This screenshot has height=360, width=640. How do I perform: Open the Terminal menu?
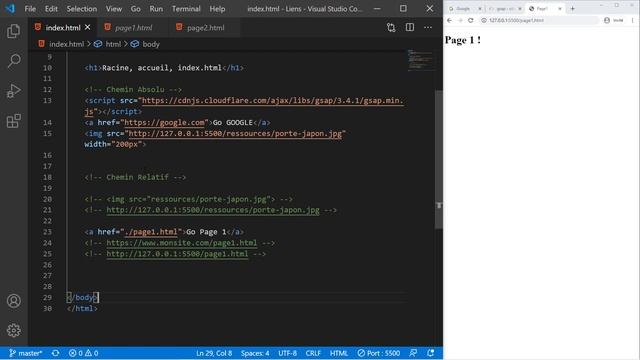186,9
